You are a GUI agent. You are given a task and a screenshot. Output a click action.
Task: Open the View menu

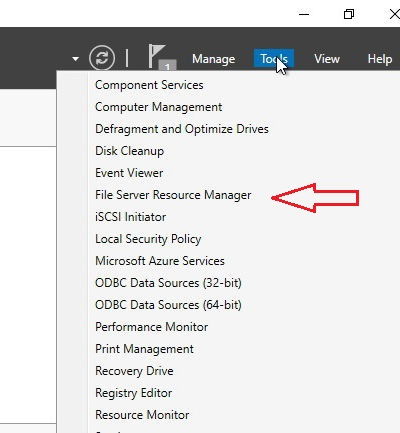pos(327,59)
